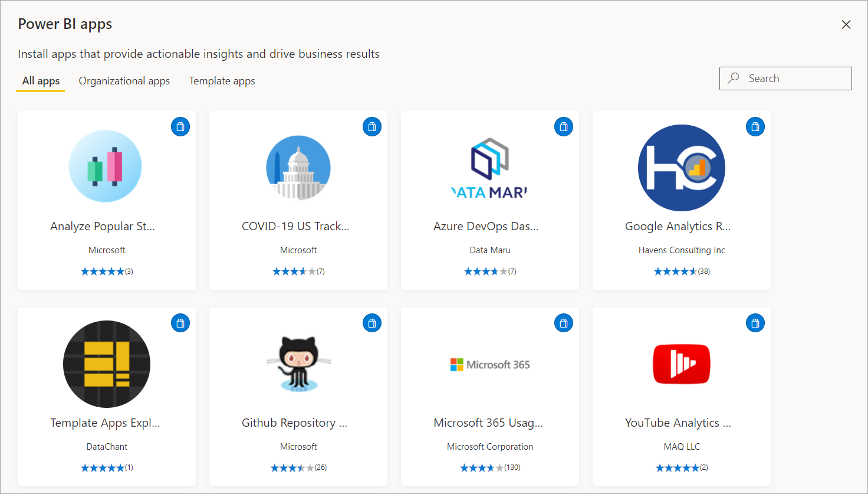Click the MAQ LLC publisher name
The height and width of the screenshot is (494, 868).
(x=681, y=446)
